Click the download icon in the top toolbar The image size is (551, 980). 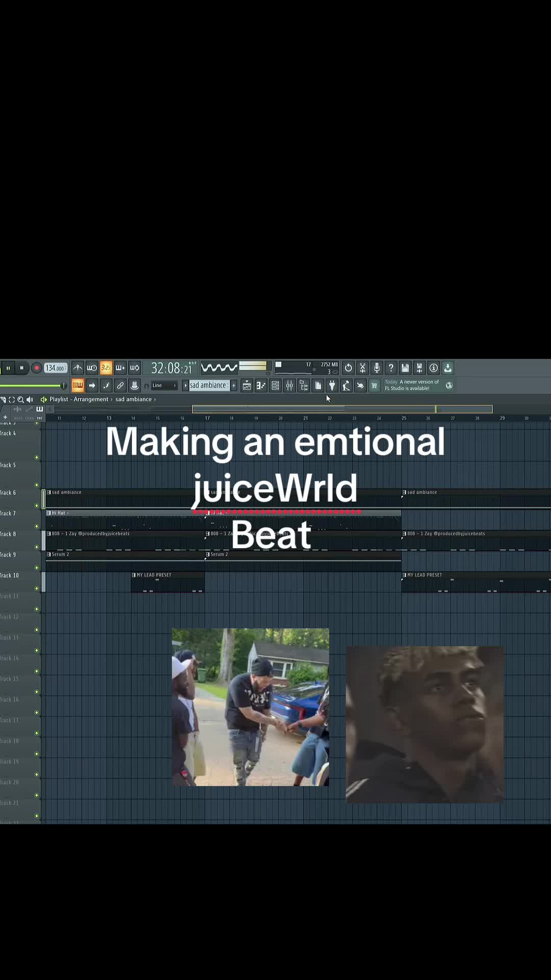[448, 367]
